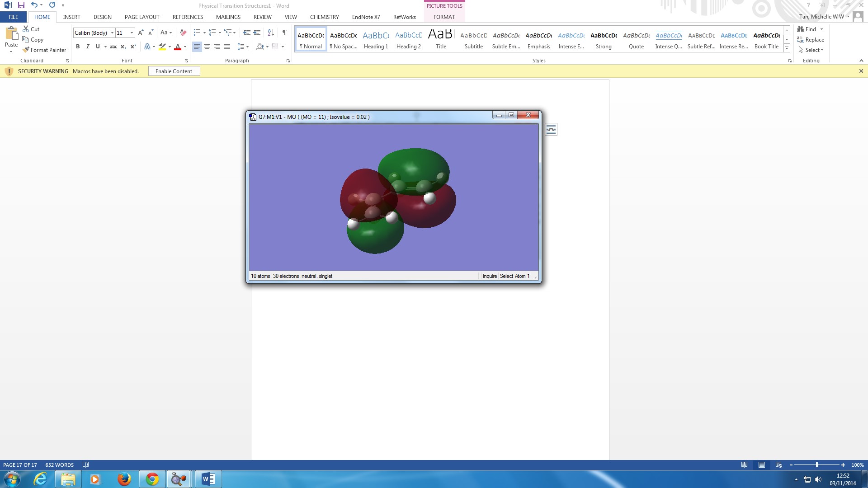The image size is (868, 488).
Task: Click the Clear Formatting eraser icon
Action: coord(183,33)
